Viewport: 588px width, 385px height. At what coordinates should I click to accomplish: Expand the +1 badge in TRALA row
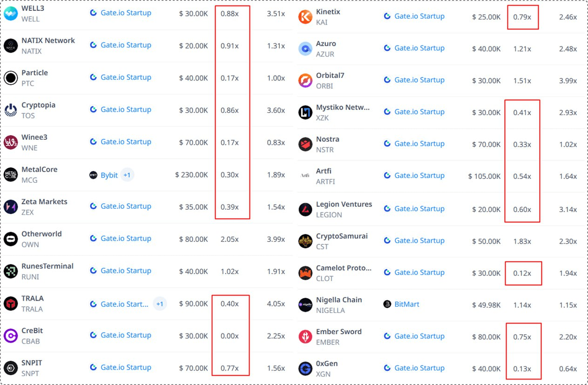point(160,304)
